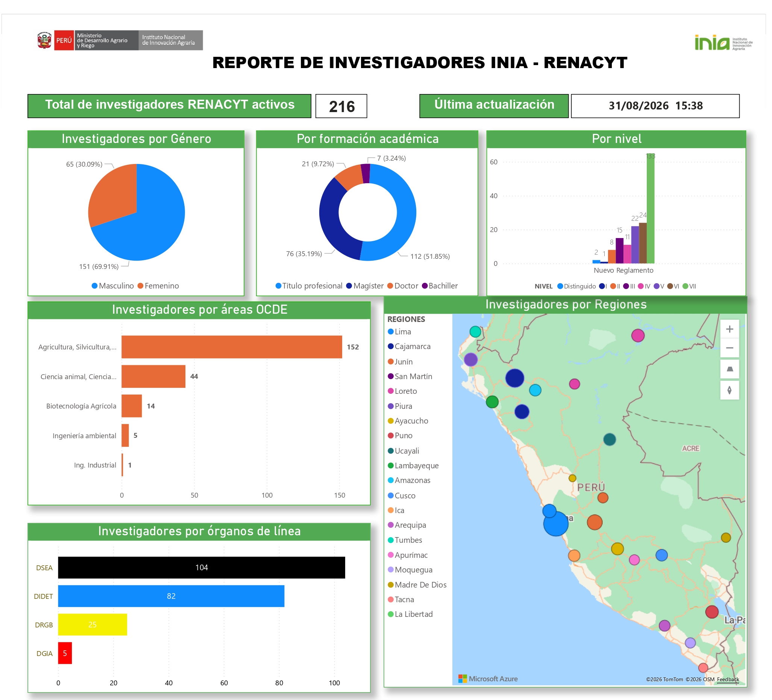Select the Cajamarca legend marker
The image size is (772, 700).
click(x=391, y=346)
